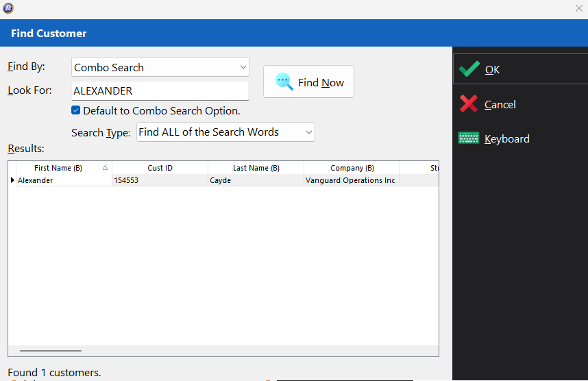The image size is (588, 381).
Task: Expand the Find By Combo Search dropdown
Action: click(x=243, y=67)
